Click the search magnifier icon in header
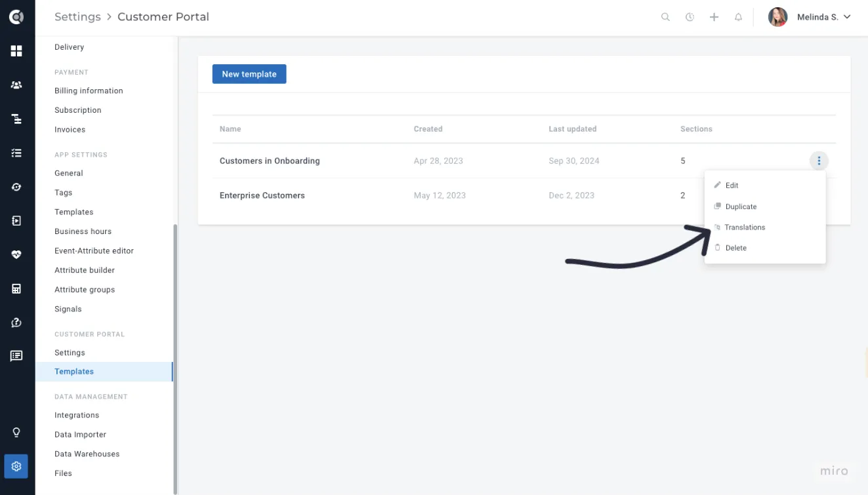868x495 pixels. tap(665, 17)
